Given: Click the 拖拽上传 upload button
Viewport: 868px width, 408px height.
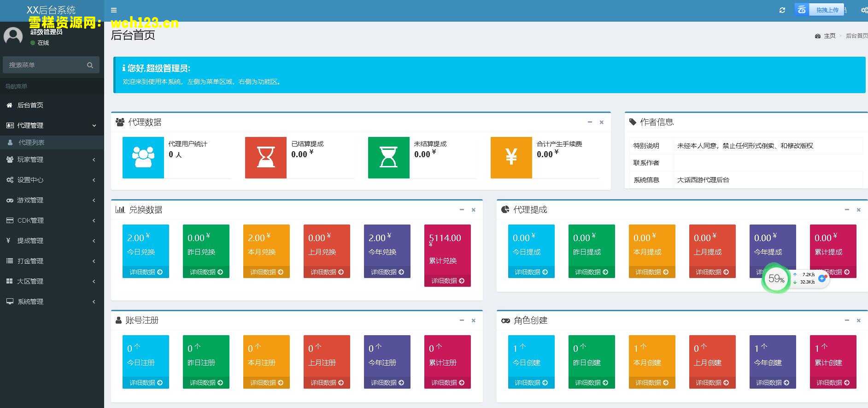Looking at the screenshot, I should tap(827, 10).
